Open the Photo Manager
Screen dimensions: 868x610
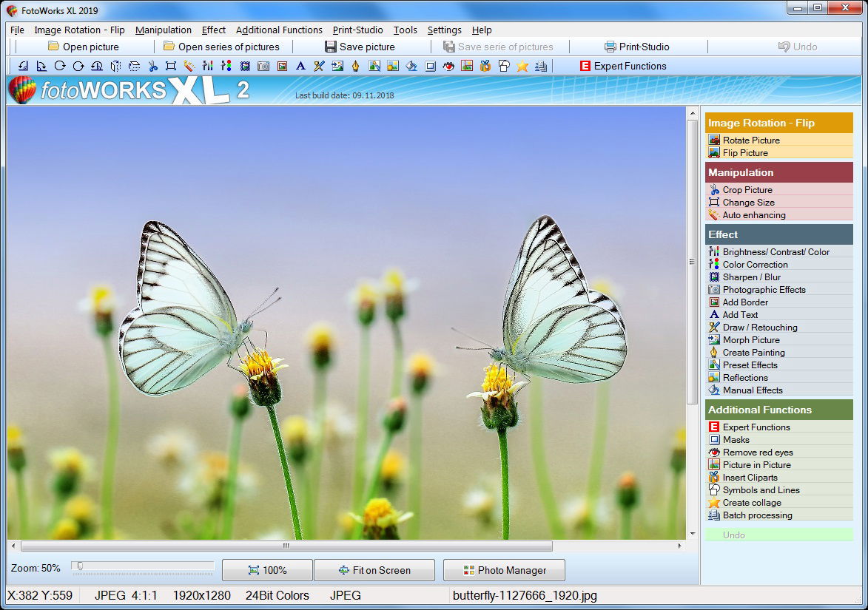click(x=505, y=570)
